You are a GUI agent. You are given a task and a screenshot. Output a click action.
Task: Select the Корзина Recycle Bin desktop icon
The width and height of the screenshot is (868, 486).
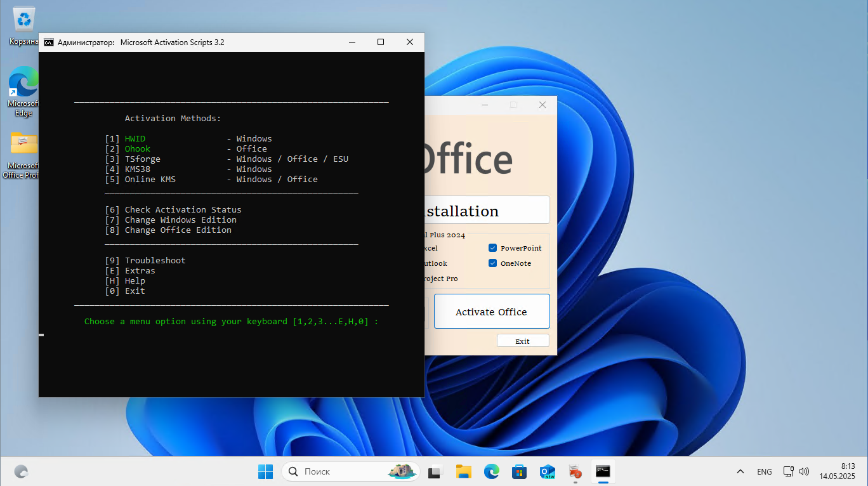coord(24,27)
